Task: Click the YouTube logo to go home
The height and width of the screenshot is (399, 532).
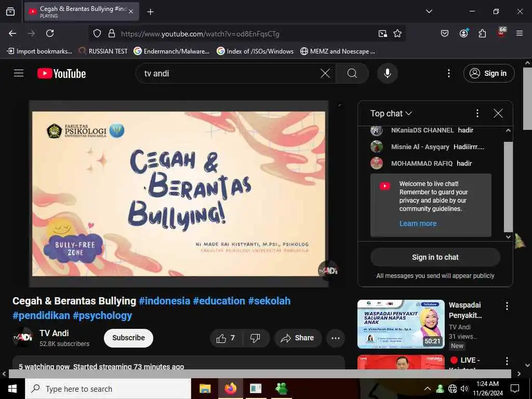Action: [62, 74]
